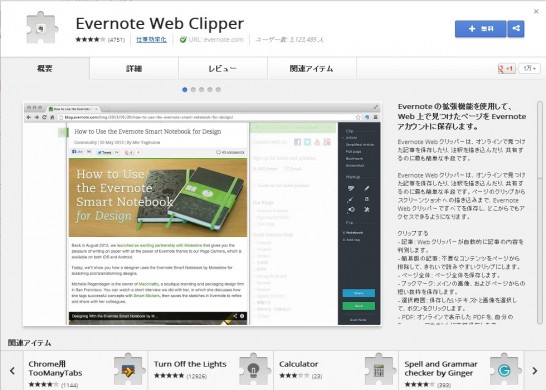546x390 pixels.
Task: Click the Calculator star rating
Action: (294, 376)
